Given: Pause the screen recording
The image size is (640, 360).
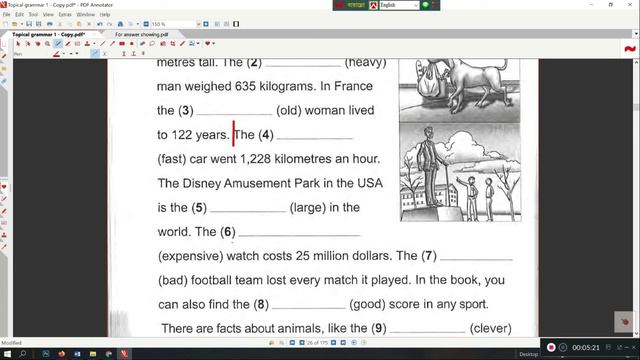Looking at the screenshot, I should coord(563,347).
